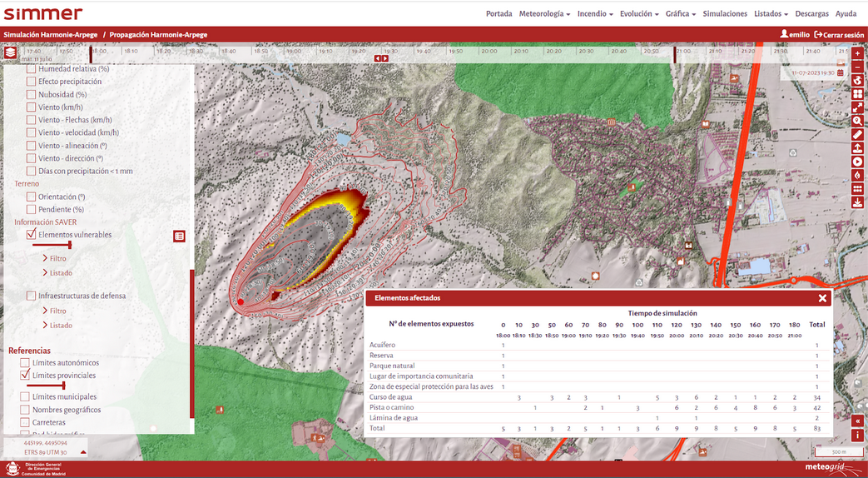Expand Filtro under Infraestructuras de defensa
The height and width of the screenshot is (478, 868).
pyautogui.click(x=54, y=311)
